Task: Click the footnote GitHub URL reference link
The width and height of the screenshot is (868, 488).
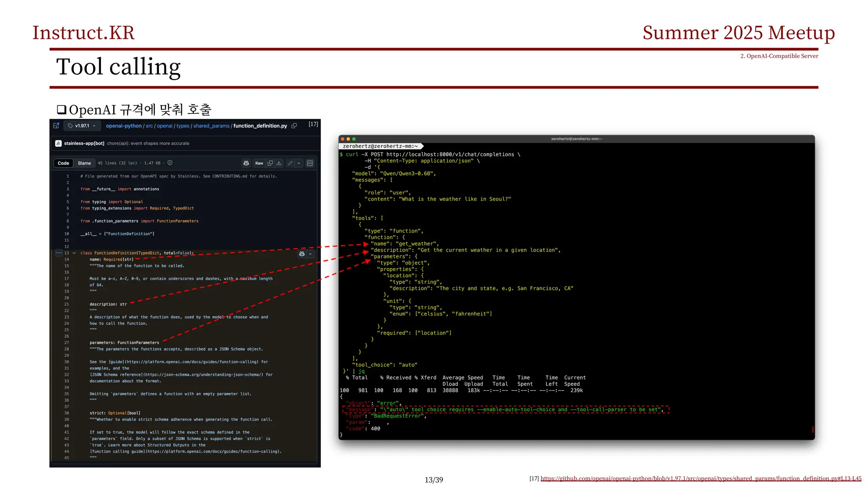Action: [x=701, y=478]
